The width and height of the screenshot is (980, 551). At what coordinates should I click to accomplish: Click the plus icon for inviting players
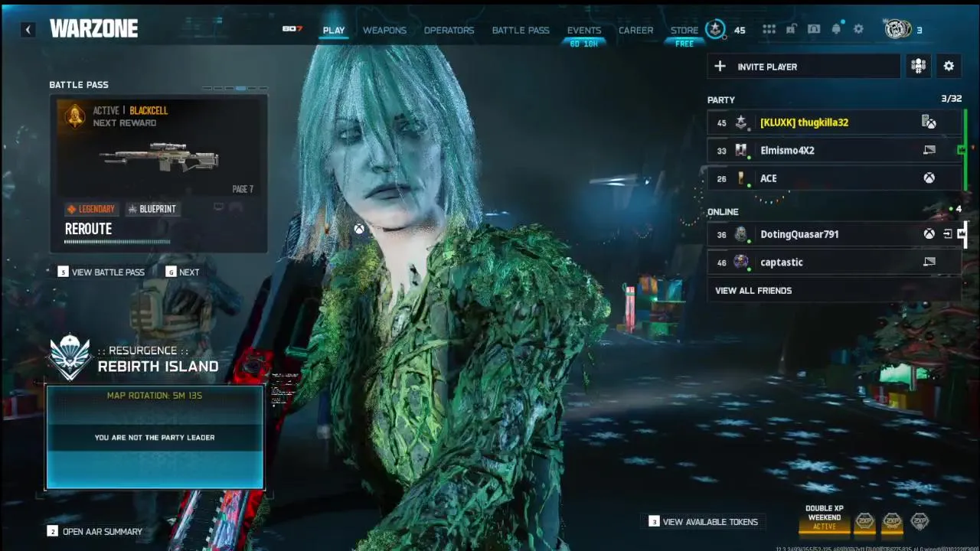720,67
